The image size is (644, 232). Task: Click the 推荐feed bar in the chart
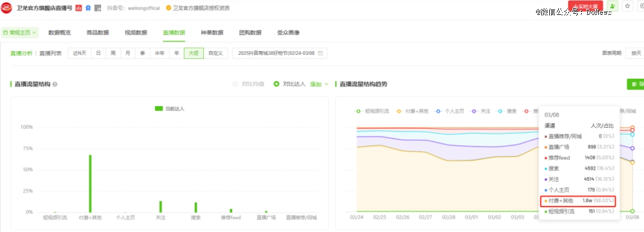click(x=231, y=211)
